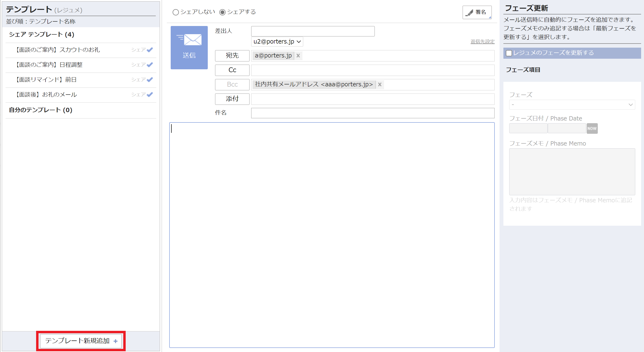
Task: Open the フェーズ selection dropdown
Action: tap(572, 104)
